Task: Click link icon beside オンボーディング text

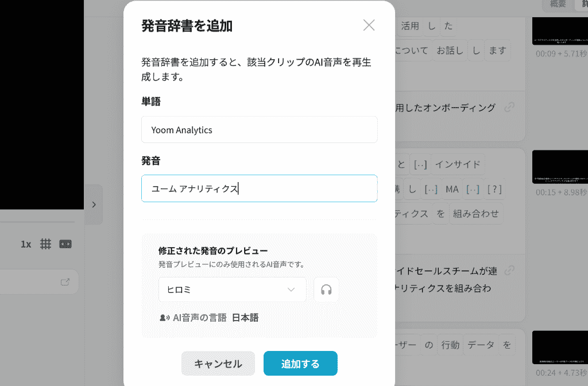Action: [x=509, y=107]
